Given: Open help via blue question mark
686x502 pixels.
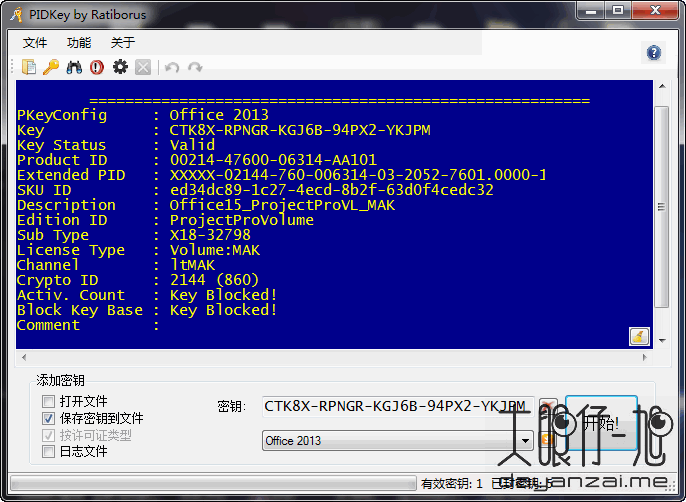Looking at the screenshot, I should click(x=654, y=53).
